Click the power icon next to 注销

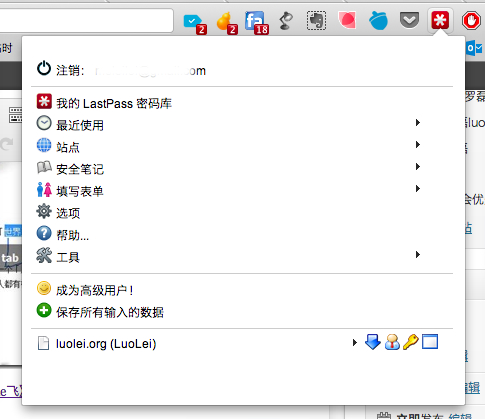click(44, 68)
